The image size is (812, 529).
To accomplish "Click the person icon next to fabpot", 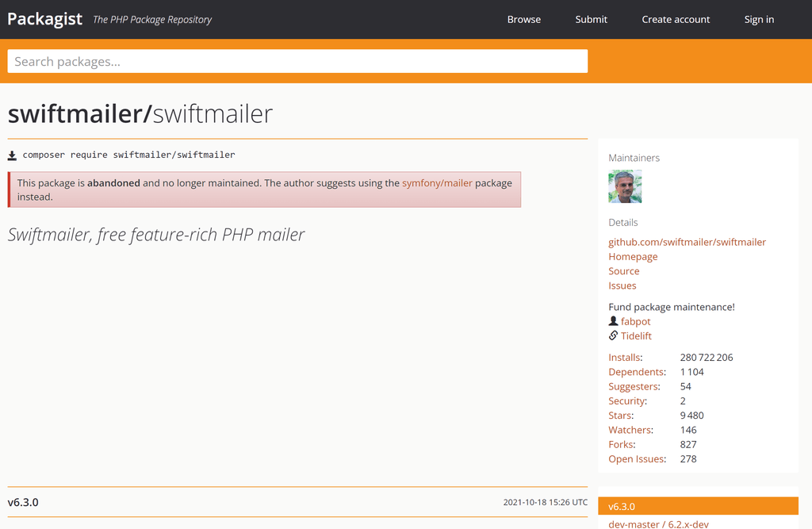I will click(x=613, y=321).
